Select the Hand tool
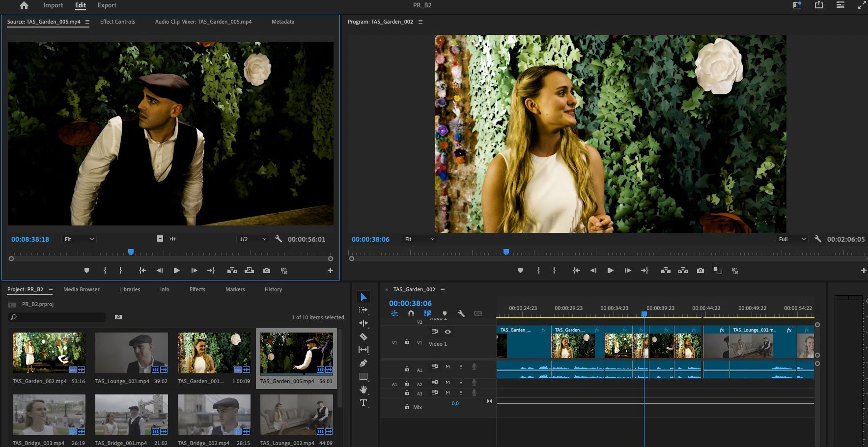This screenshot has height=447, width=868. point(364,390)
